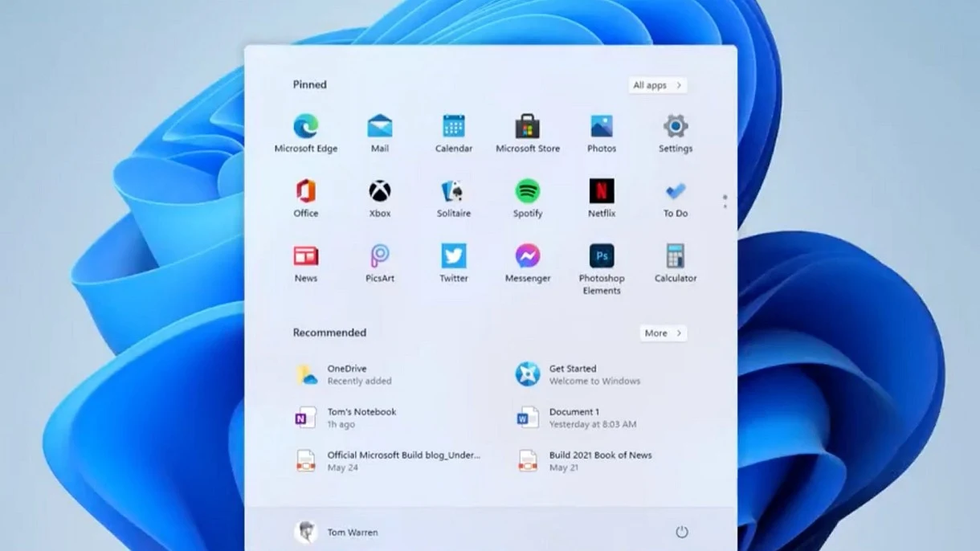Launch the Mail app
This screenshot has height=551, width=980.
click(x=379, y=127)
